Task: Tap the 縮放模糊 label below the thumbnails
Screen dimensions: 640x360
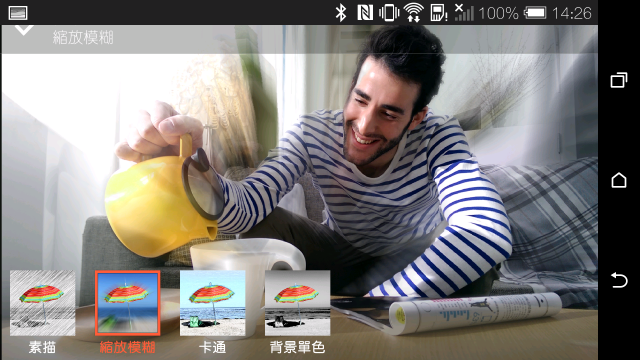Action: click(127, 347)
